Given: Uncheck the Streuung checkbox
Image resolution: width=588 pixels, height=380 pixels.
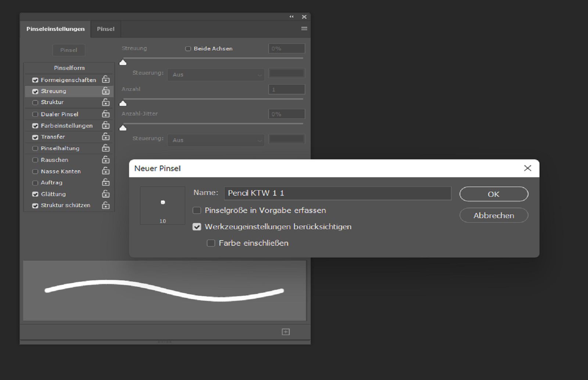Looking at the screenshot, I should tap(35, 91).
